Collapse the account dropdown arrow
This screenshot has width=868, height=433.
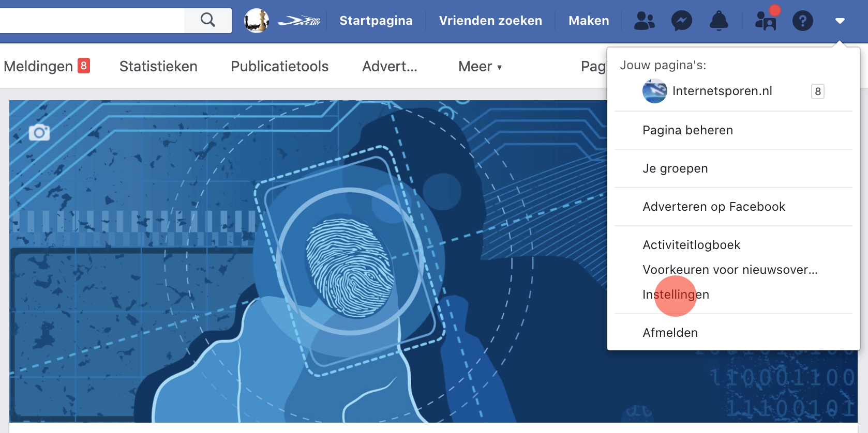[x=840, y=21]
